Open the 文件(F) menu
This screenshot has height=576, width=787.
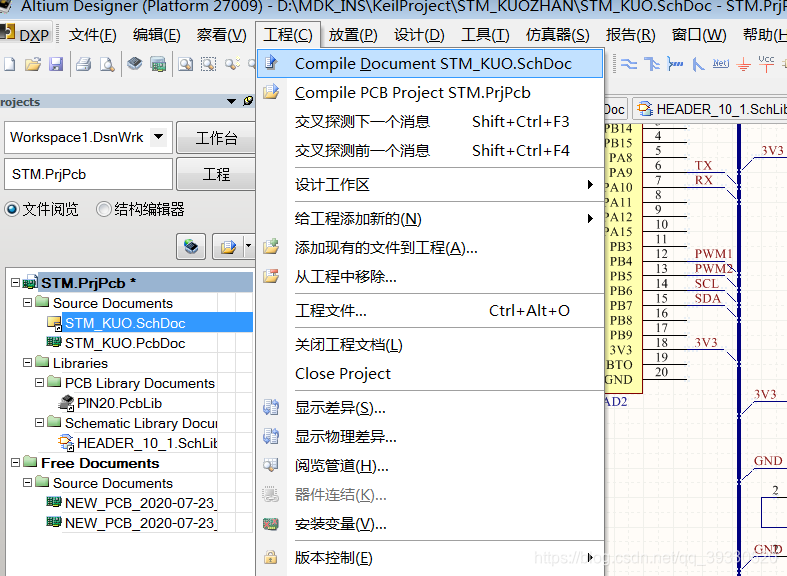click(x=92, y=35)
